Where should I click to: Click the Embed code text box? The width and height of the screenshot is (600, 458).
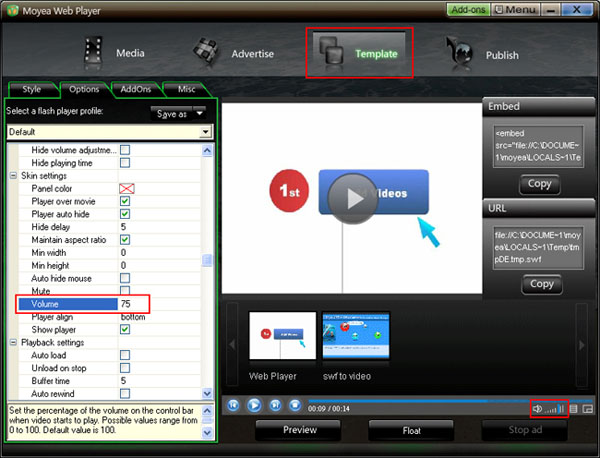538,146
